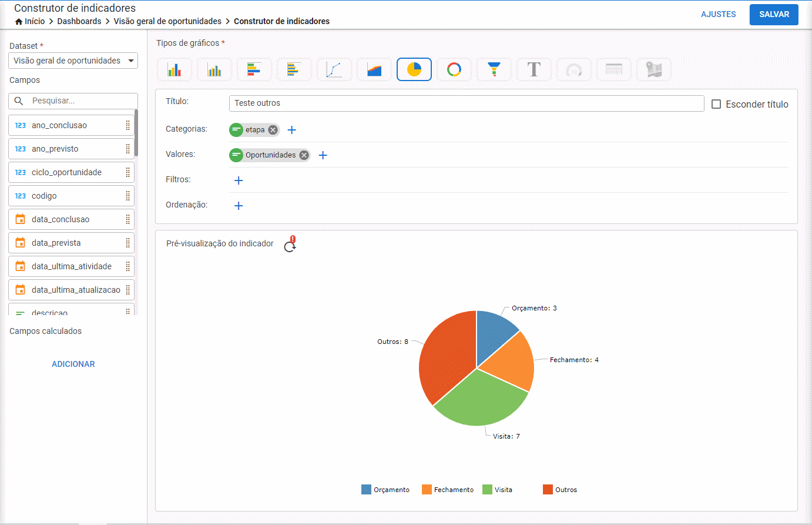This screenshot has height=525, width=812.
Task: Toggle the Esconder título checkbox
Action: coord(716,104)
